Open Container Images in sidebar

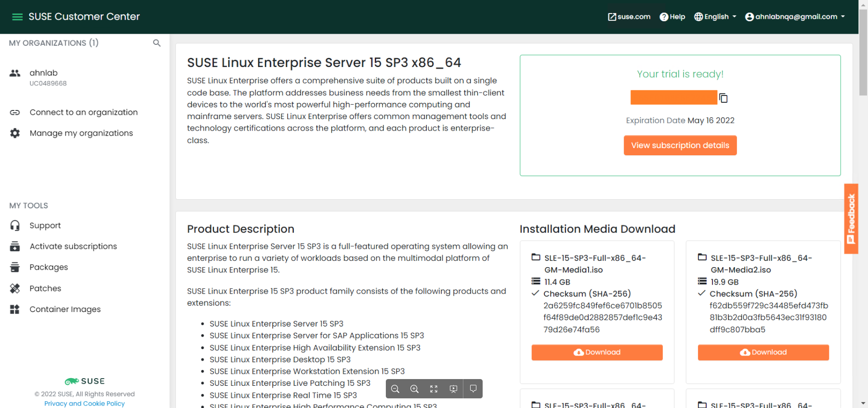click(x=65, y=309)
